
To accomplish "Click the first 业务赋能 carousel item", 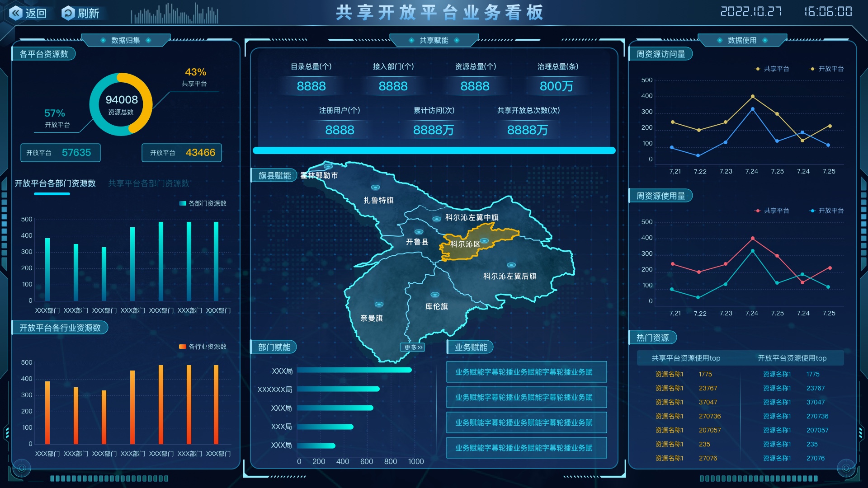I will click(x=526, y=372).
